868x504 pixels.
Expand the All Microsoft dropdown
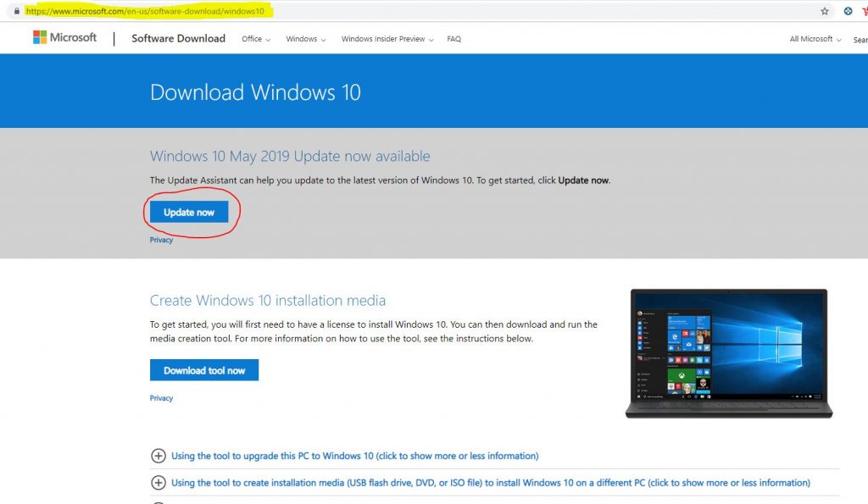(812, 39)
